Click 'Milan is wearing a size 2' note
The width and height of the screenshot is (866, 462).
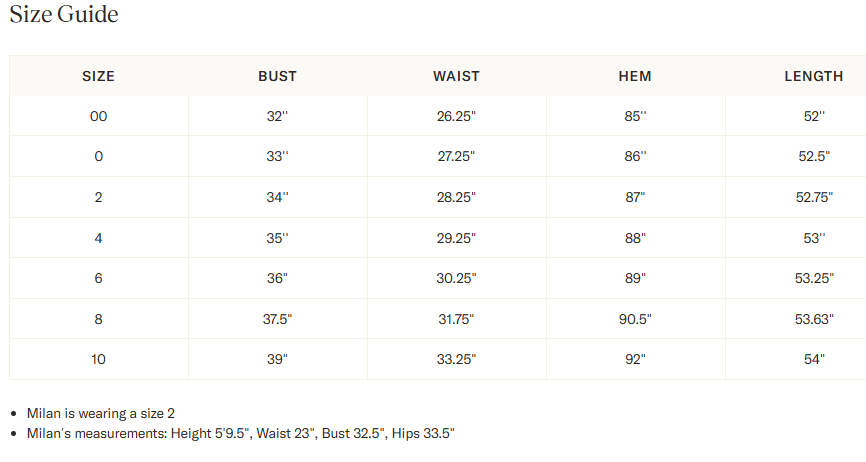(x=101, y=413)
